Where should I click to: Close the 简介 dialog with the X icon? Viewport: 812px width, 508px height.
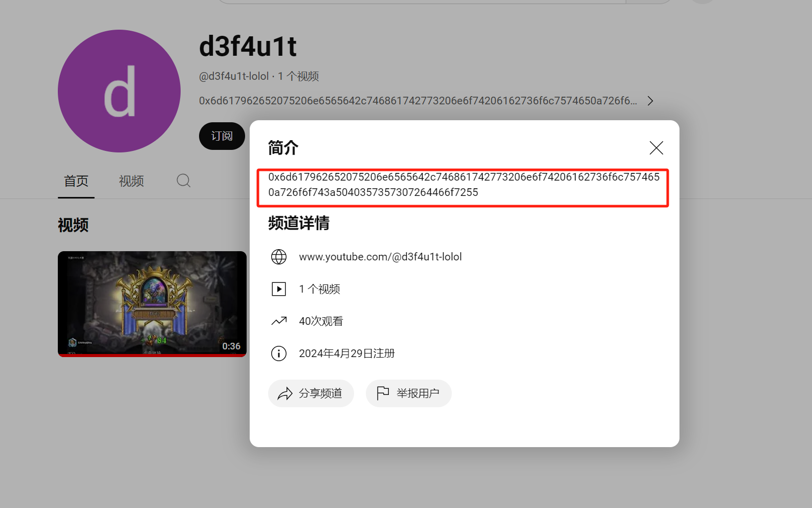tap(656, 148)
